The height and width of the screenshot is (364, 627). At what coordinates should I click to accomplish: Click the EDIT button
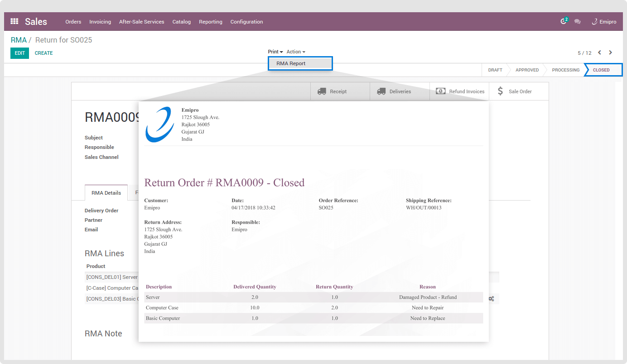click(19, 53)
